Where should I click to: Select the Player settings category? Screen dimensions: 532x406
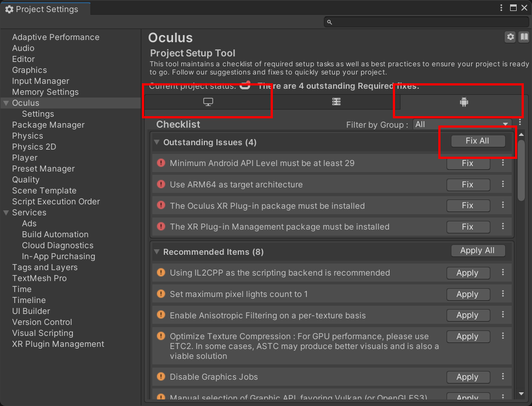pyautogui.click(x=25, y=158)
